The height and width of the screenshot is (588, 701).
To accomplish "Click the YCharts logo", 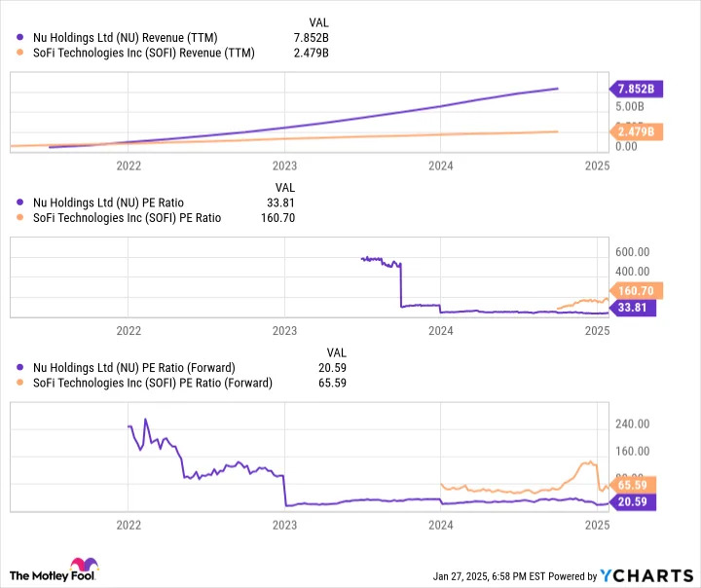I will [646, 575].
